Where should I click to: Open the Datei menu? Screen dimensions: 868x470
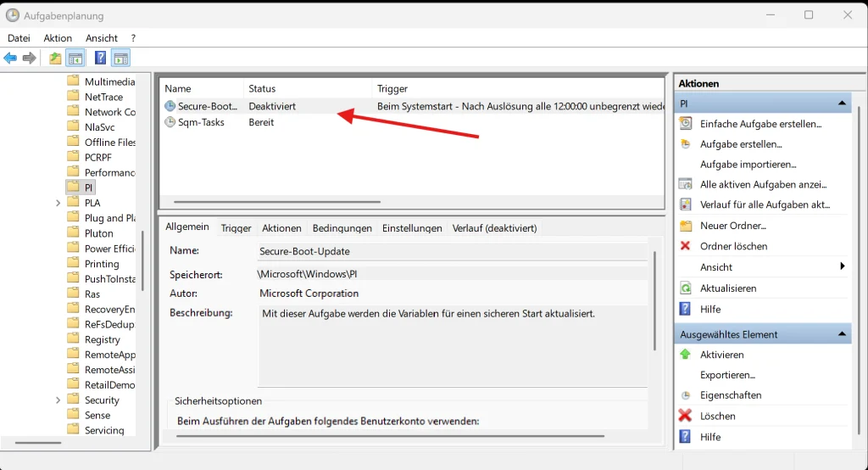pos(19,37)
